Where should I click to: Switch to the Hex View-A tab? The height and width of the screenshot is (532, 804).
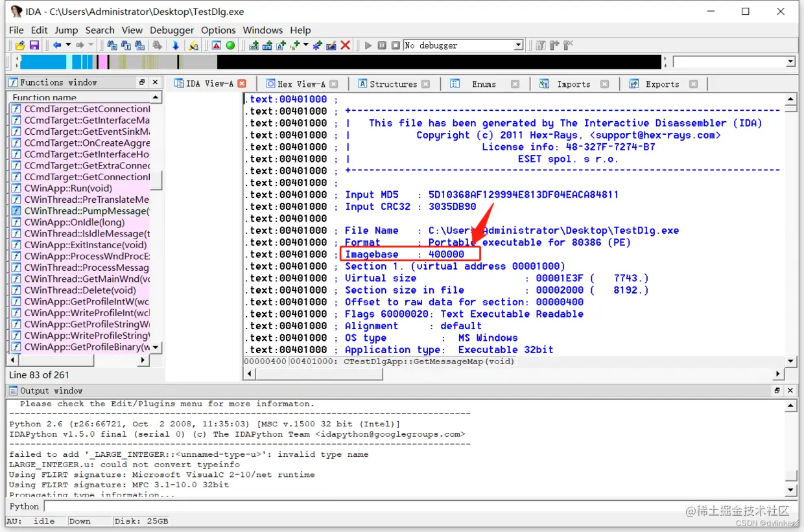coord(301,84)
